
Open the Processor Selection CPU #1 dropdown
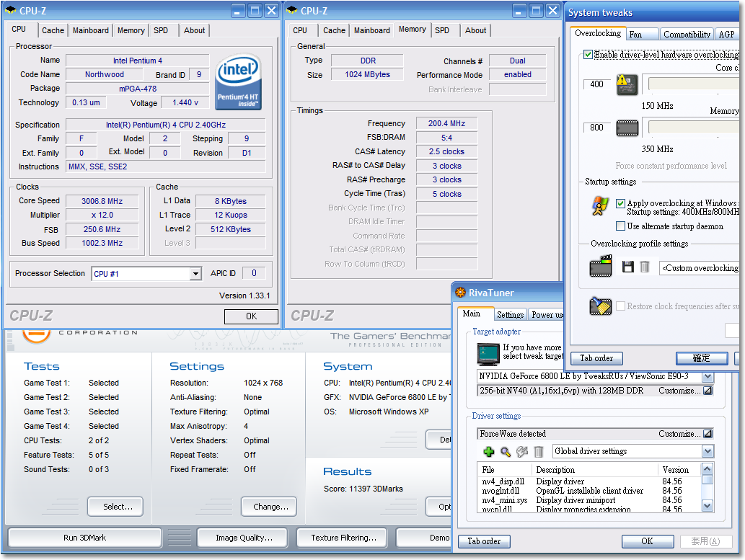[x=195, y=274]
